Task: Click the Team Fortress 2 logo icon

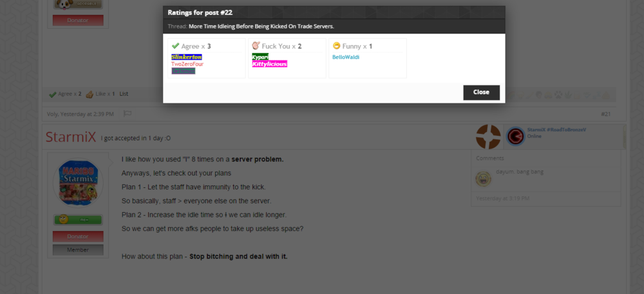Action: pos(488,137)
